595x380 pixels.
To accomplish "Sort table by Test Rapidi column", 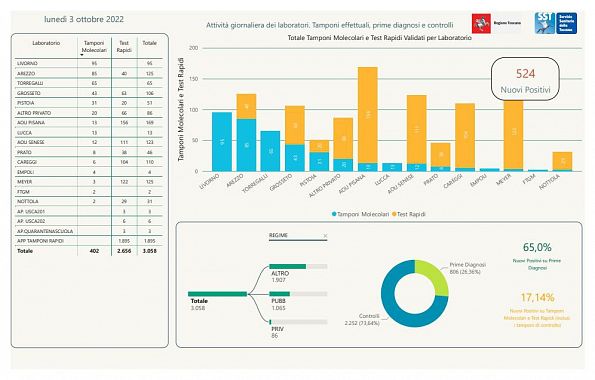I will click(x=124, y=47).
